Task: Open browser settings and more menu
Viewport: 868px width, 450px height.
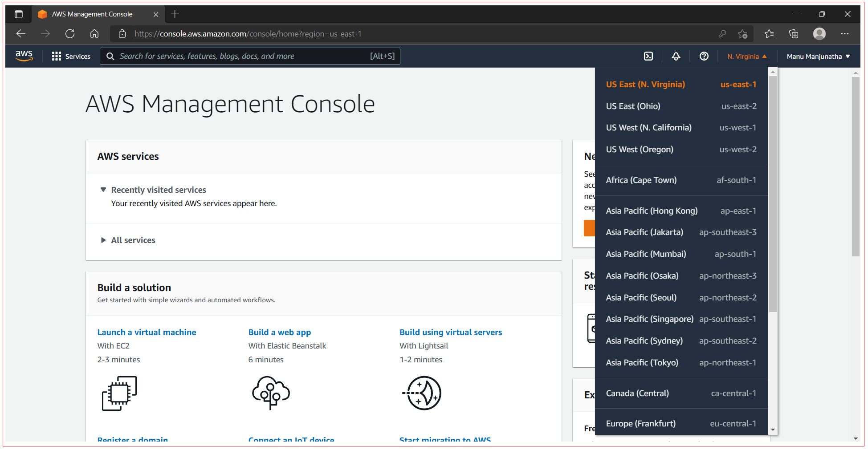Action: pos(845,34)
